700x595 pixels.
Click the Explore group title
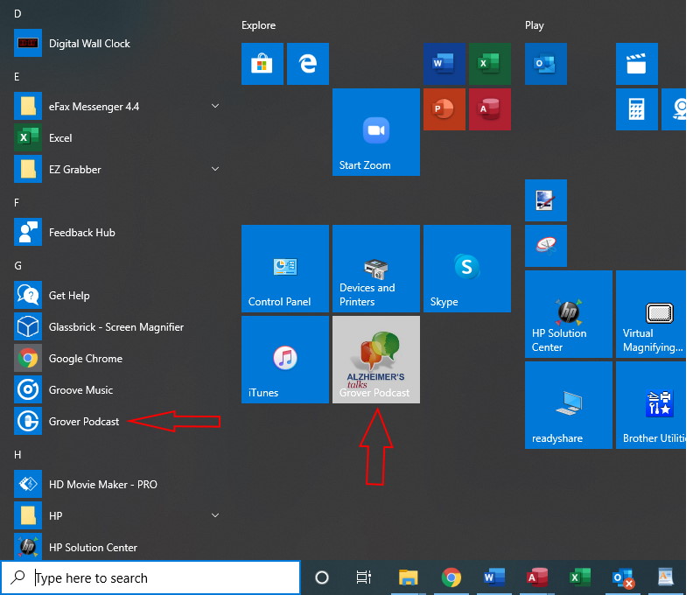[258, 25]
